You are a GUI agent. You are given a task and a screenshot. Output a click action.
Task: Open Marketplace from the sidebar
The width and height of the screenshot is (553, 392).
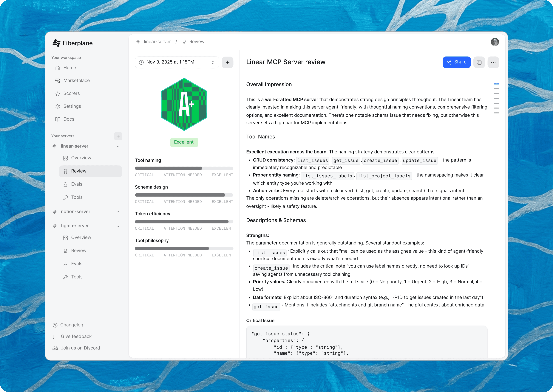pos(76,81)
